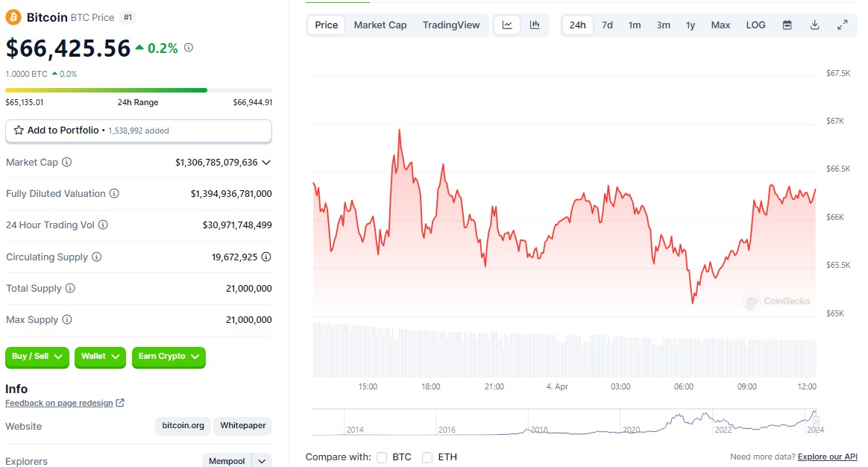Expand chart to fullscreen

843,25
